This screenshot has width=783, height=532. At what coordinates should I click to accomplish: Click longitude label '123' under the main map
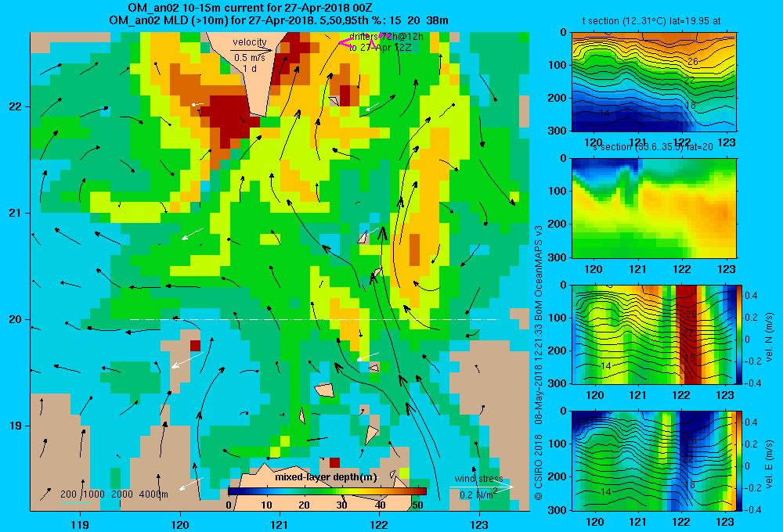(x=479, y=524)
